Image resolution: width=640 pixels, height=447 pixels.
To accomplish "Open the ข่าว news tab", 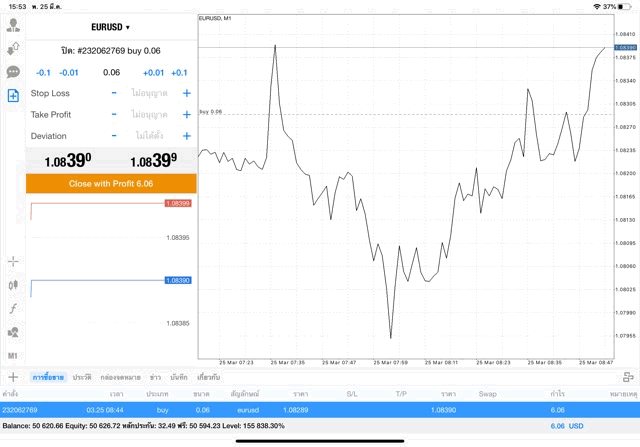I will [x=155, y=377].
